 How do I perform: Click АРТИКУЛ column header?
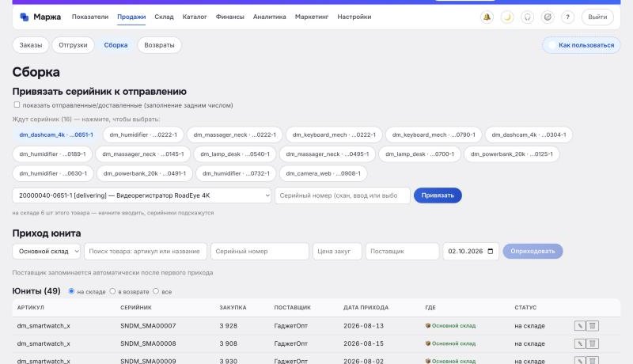click(31, 308)
